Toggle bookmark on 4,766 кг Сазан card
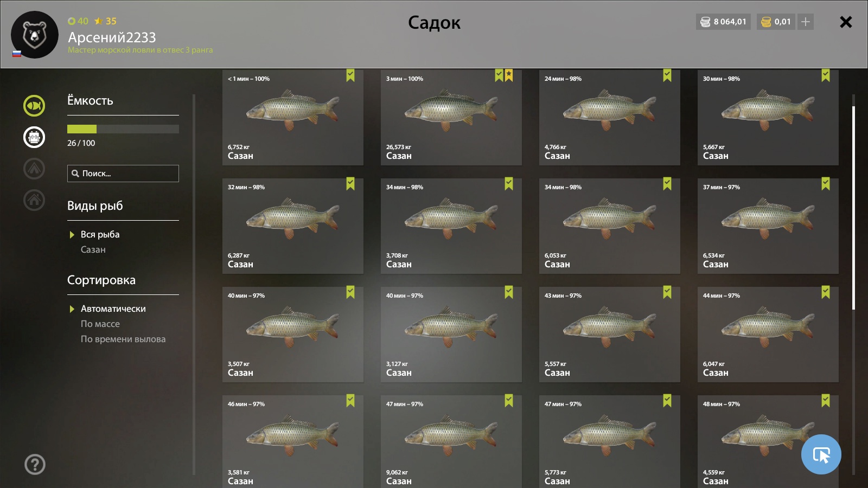Screen dimensions: 868x488 pyautogui.click(x=667, y=75)
